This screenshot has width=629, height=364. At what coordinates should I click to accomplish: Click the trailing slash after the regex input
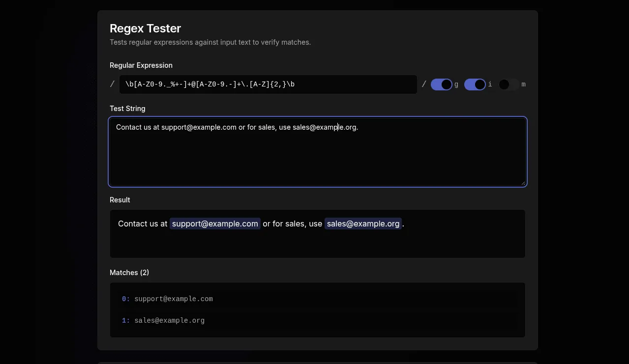(x=423, y=84)
